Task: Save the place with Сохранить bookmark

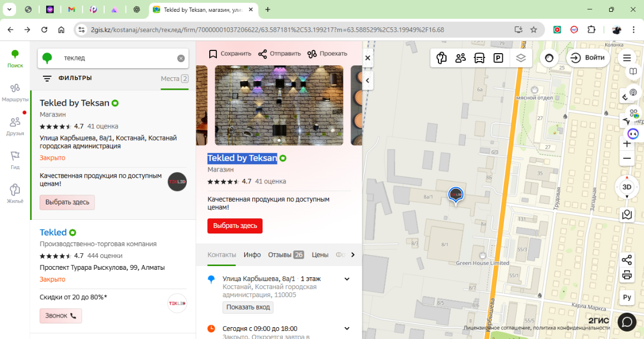Action: (x=230, y=54)
